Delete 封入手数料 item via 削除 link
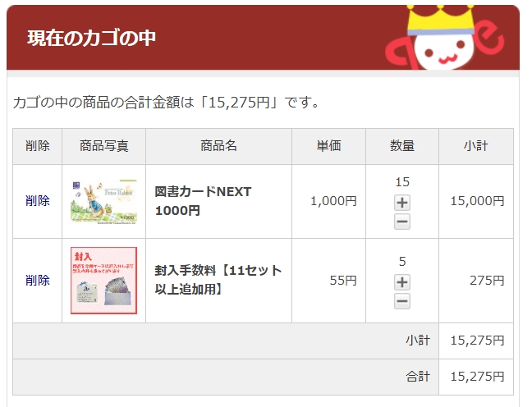Viewport: 532px width, 407px height. pos(37,281)
